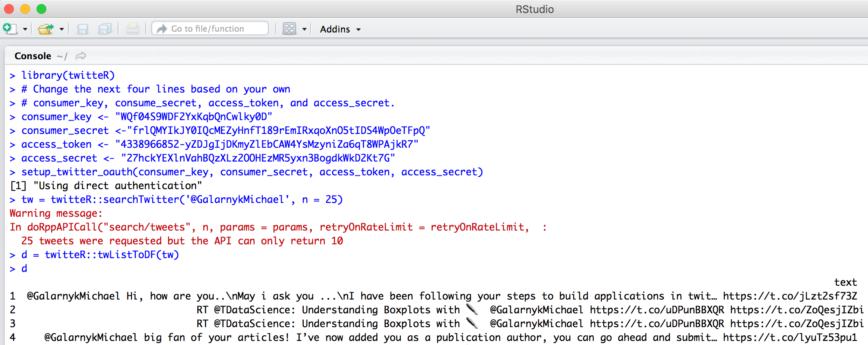Click https://t.co/ZoQesjIZbi in row 3
Screen dimensions: 868x345
[x=797, y=323]
